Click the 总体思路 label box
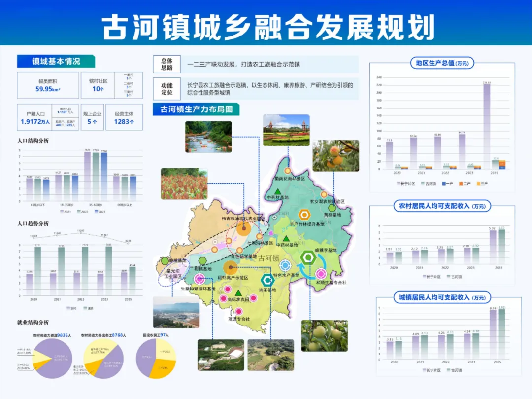The width and height of the screenshot is (532, 399). coord(166,64)
